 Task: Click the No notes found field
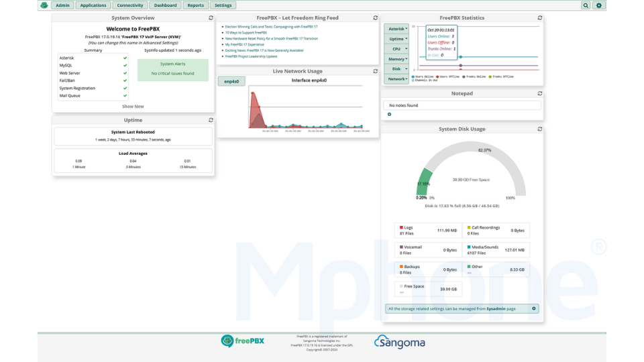tap(462, 105)
